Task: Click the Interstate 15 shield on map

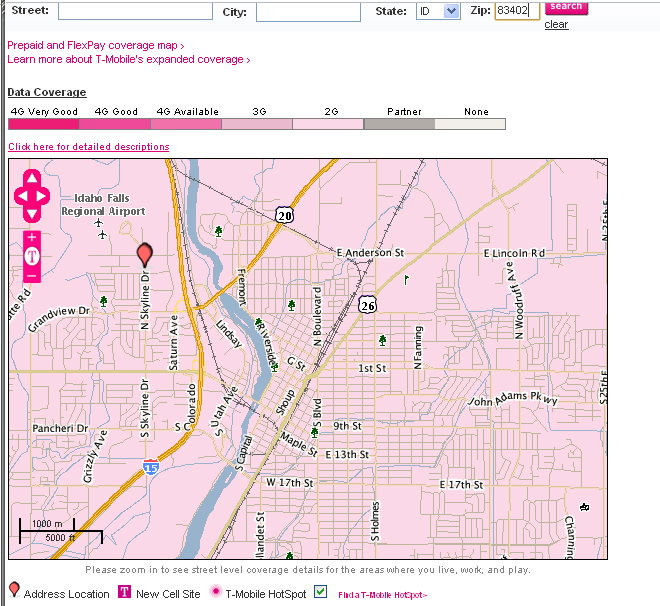Action: pyautogui.click(x=151, y=467)
